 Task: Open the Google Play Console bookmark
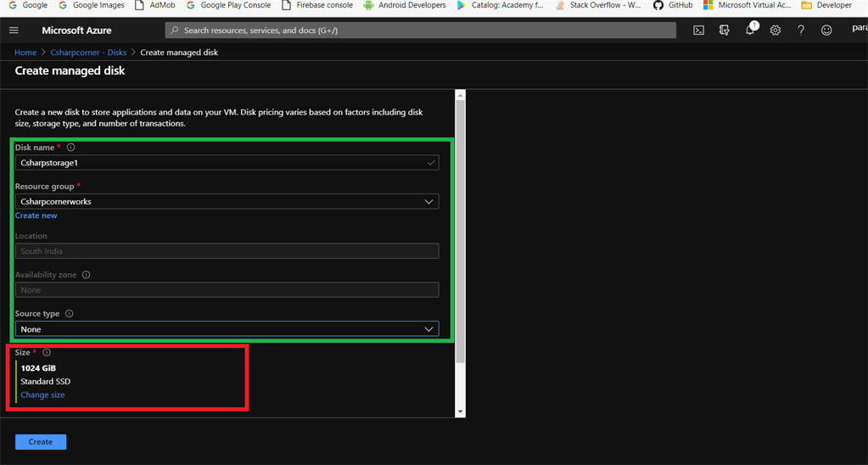[x=228, y=6]
